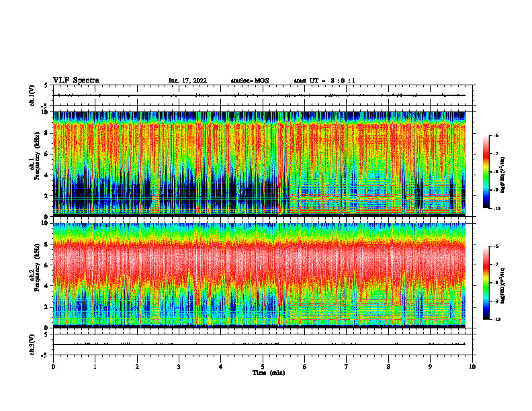This screenshot has height=411, width=532.
Task: Click the "9" tick on the time axis
Action: point(430,367)
